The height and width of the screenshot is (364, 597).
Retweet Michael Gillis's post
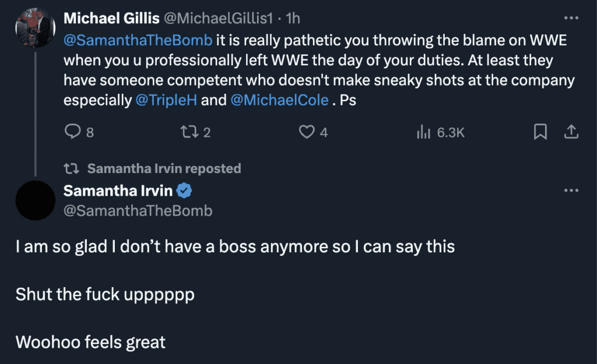tap(191, 132)
